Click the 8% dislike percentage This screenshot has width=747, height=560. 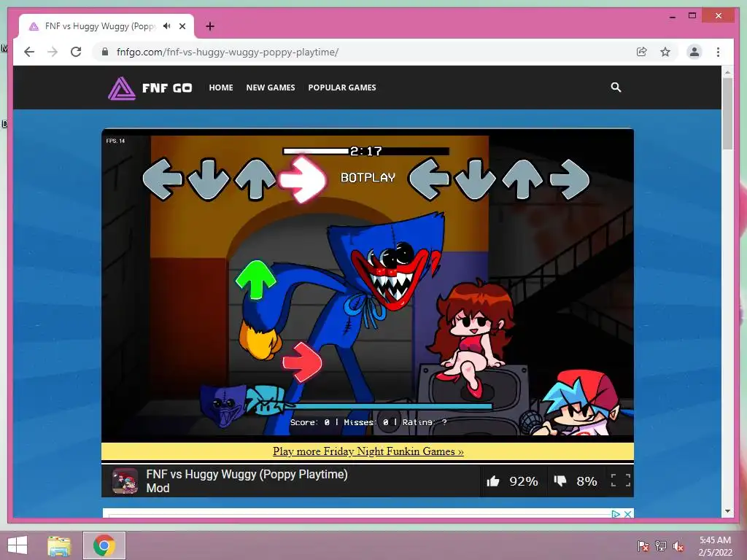click(x=587, y=481)
